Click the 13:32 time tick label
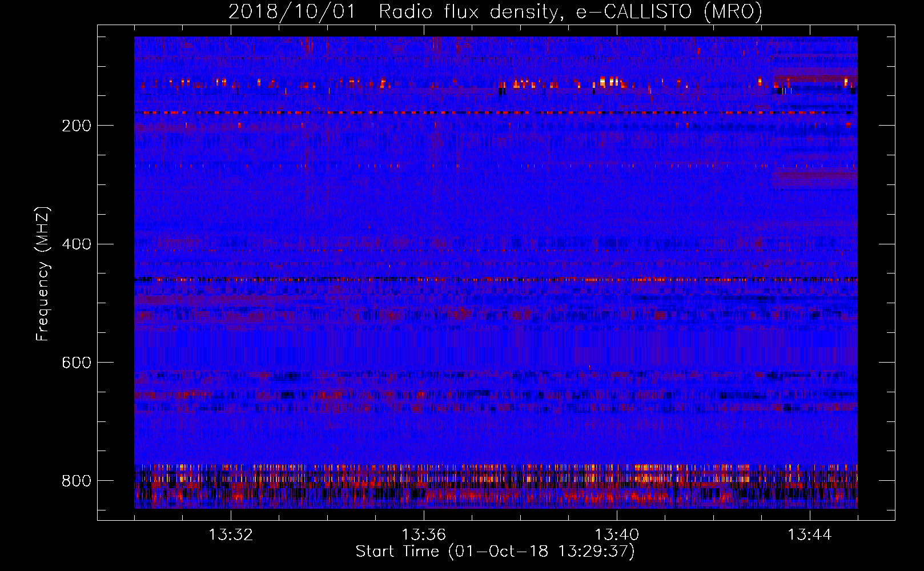924x571 pixels. [x=231, y=535]
